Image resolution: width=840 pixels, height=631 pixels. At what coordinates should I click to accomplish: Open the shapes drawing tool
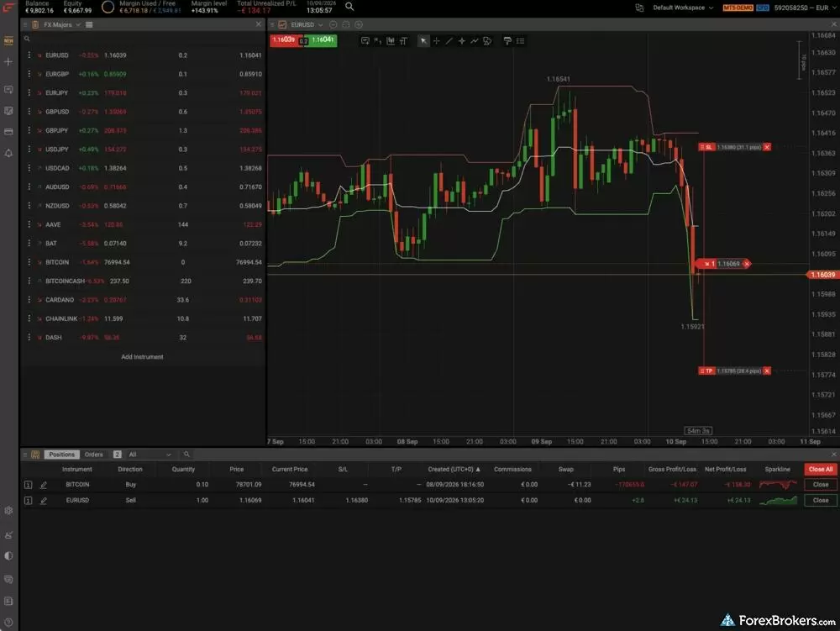[487, 40]
